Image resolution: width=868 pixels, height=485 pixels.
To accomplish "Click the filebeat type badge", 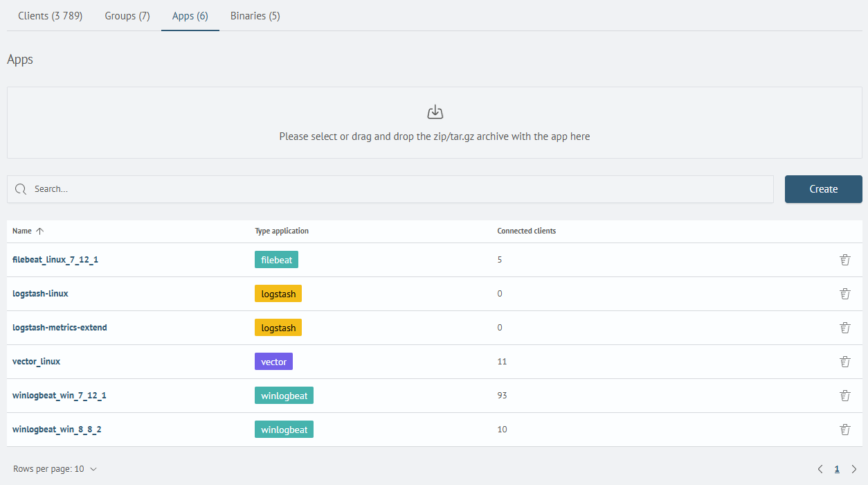I will [276, 259].
